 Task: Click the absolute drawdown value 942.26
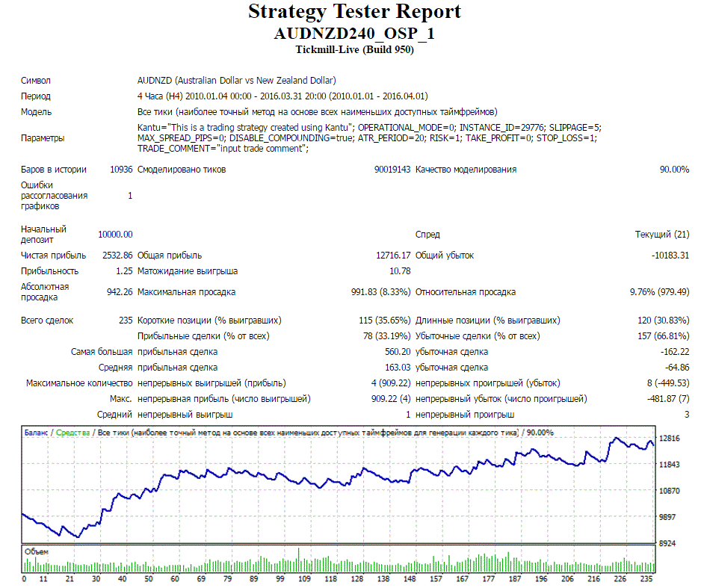pos(120,291)
